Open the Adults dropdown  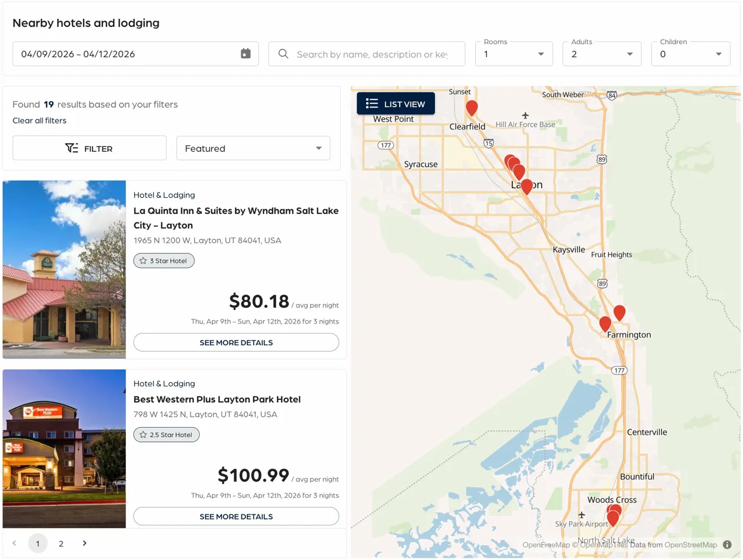click(x=602, y=54)
